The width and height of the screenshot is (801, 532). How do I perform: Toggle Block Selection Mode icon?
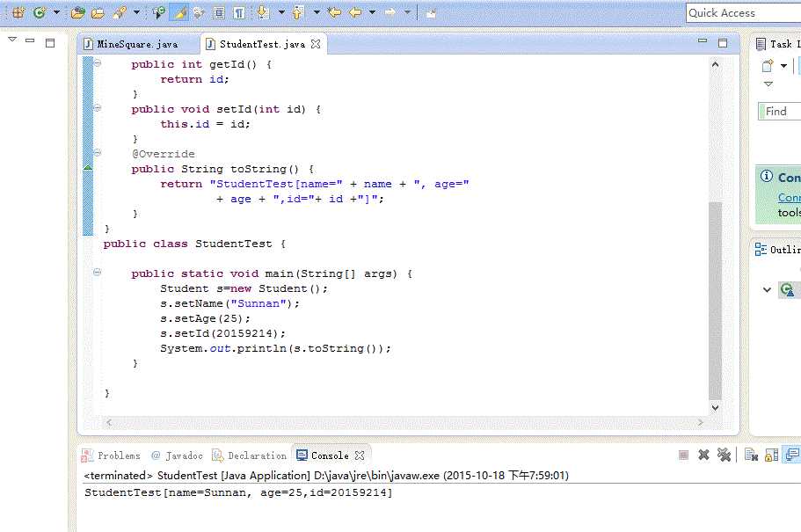(x=219, y=12)
